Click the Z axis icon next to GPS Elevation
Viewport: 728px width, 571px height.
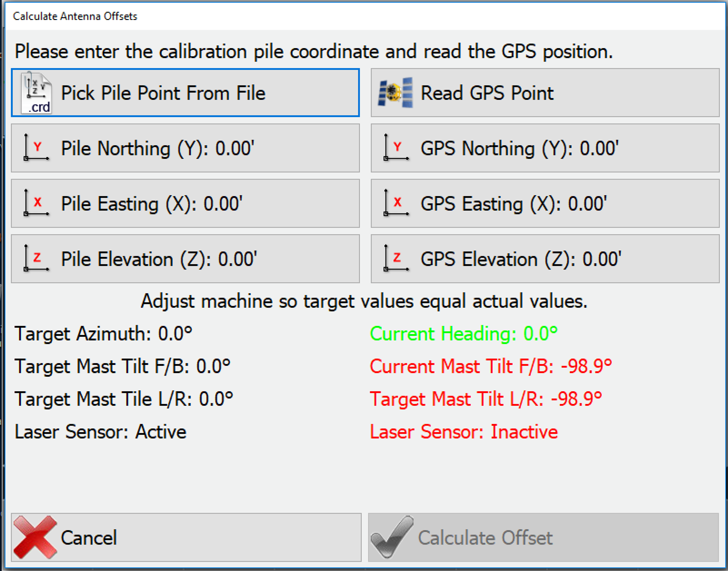tap(395, 259)
